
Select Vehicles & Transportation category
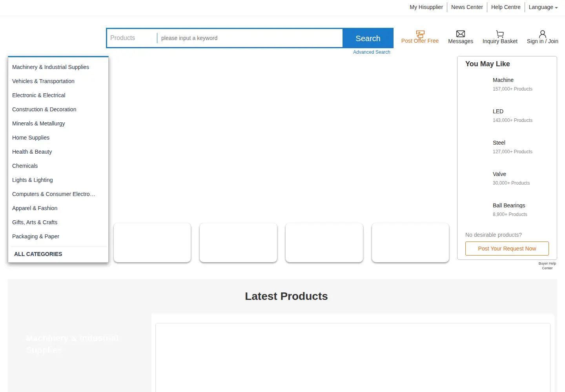(43, 81)
